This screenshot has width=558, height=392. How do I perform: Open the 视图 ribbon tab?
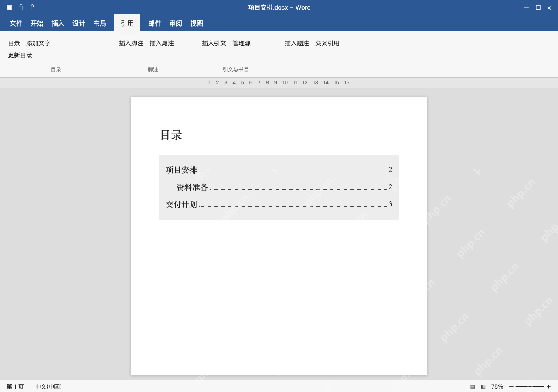pyautogui.click(x=197, y=24)
